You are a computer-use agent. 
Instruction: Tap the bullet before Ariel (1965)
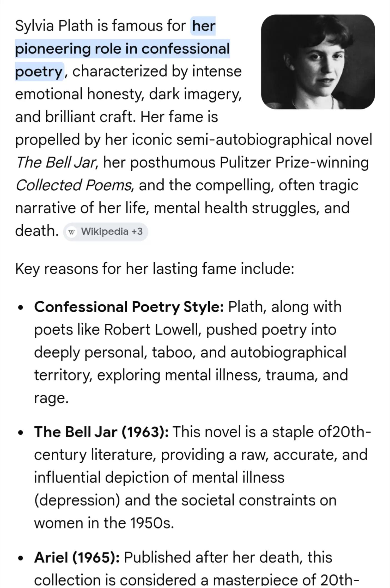click(x=20, y=558)
